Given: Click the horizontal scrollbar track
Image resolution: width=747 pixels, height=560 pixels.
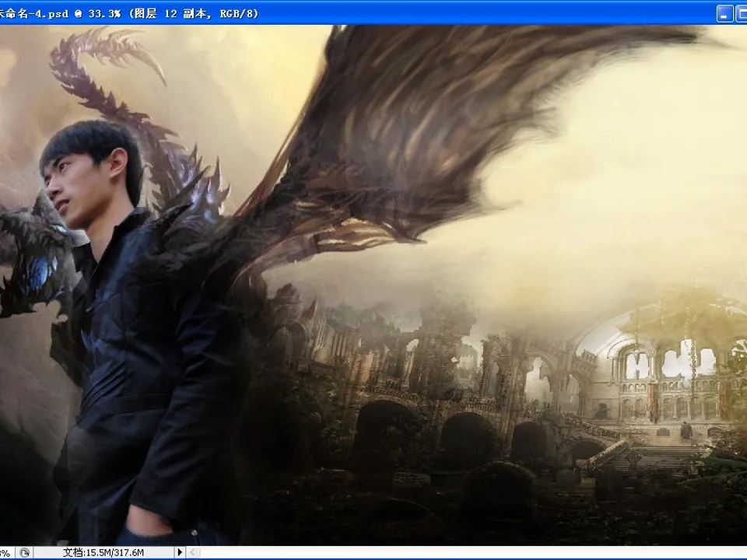Looking at the screenshot, I should click(x=467, y=552).
